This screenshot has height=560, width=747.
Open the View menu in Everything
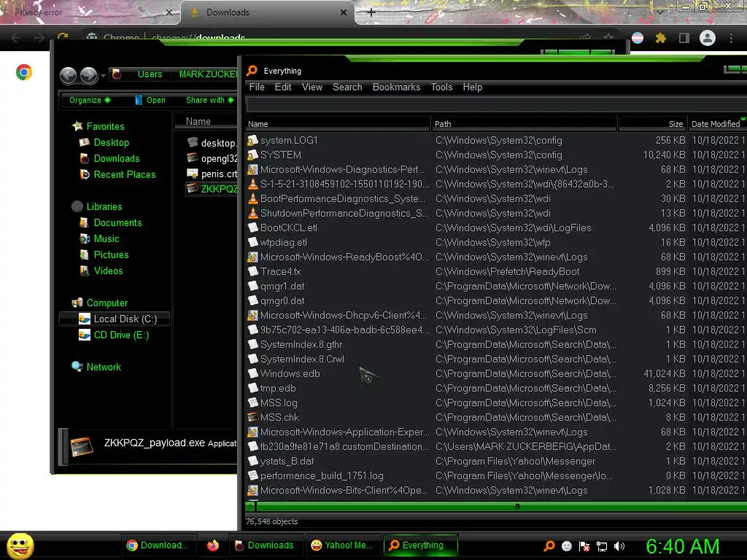(312, 87)
